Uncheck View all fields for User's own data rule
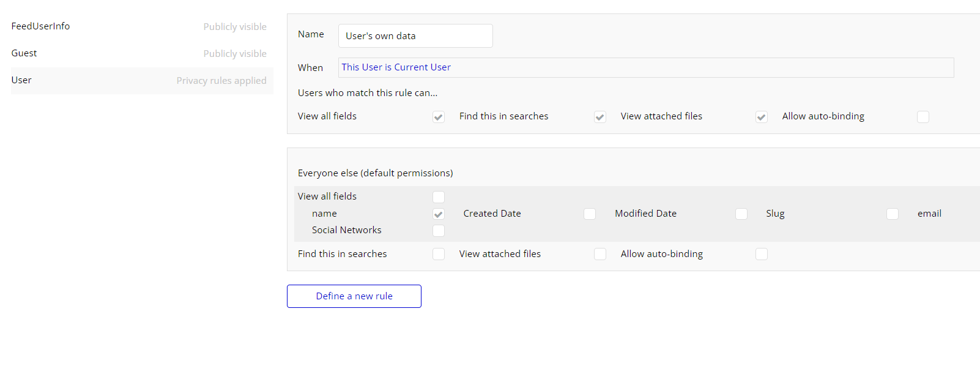980x374 pixels. click(439, 117)
